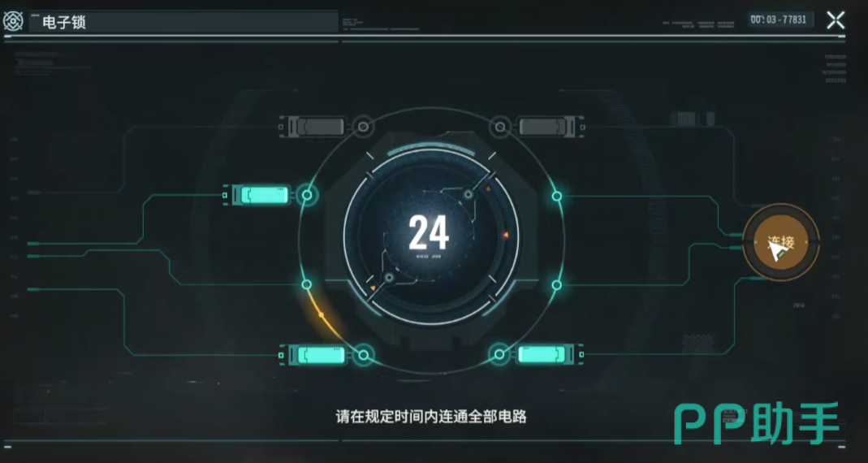Click the left-side lower cyan ring node
The width and height of the screenshot is (868, 463).
(x=306, y=284)
